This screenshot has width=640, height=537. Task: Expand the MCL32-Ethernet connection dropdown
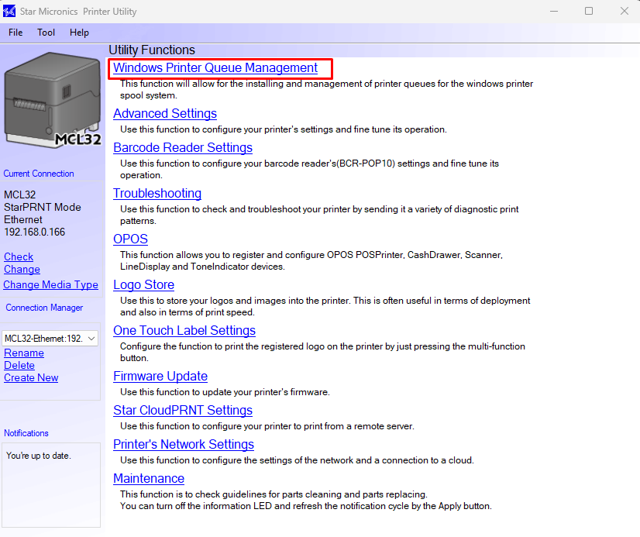(x=91, y=339)
